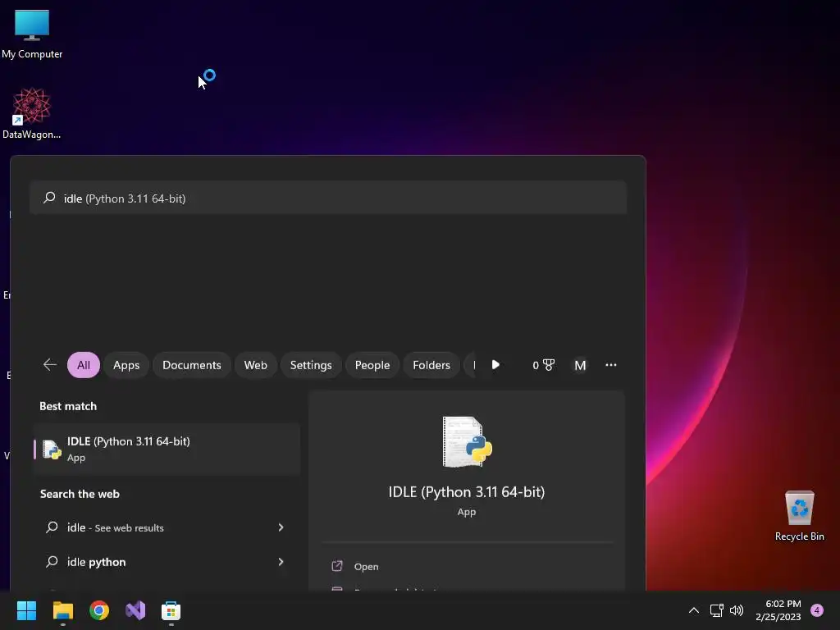The height and width of the screenshot is (630, 840).
Task: Open the My Computer desktop icon
Action: coord(32,34)
